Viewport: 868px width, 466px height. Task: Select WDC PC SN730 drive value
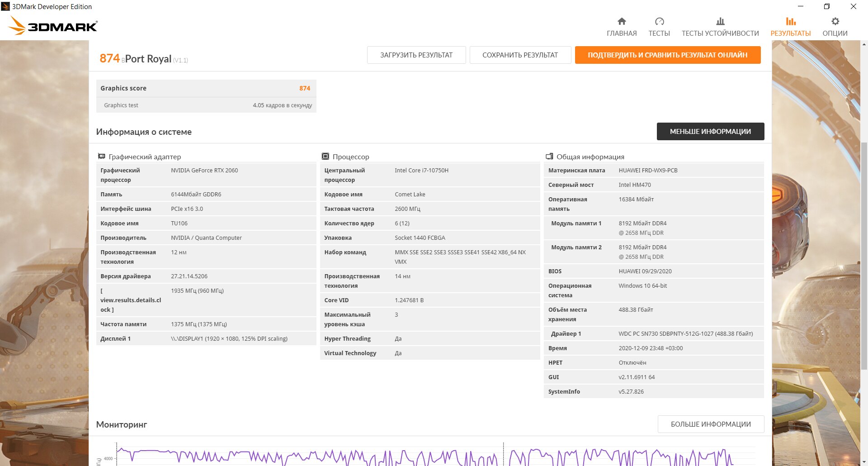coord(686,334)
